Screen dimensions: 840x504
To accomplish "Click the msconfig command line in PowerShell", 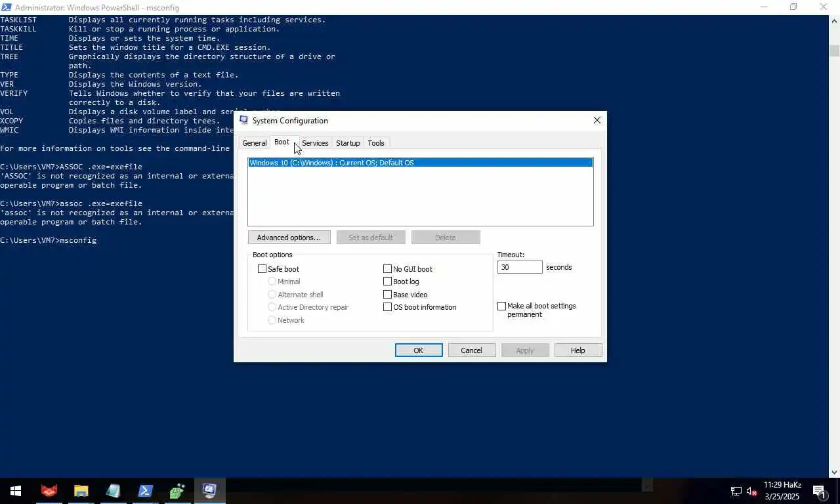I will [49, 240].
